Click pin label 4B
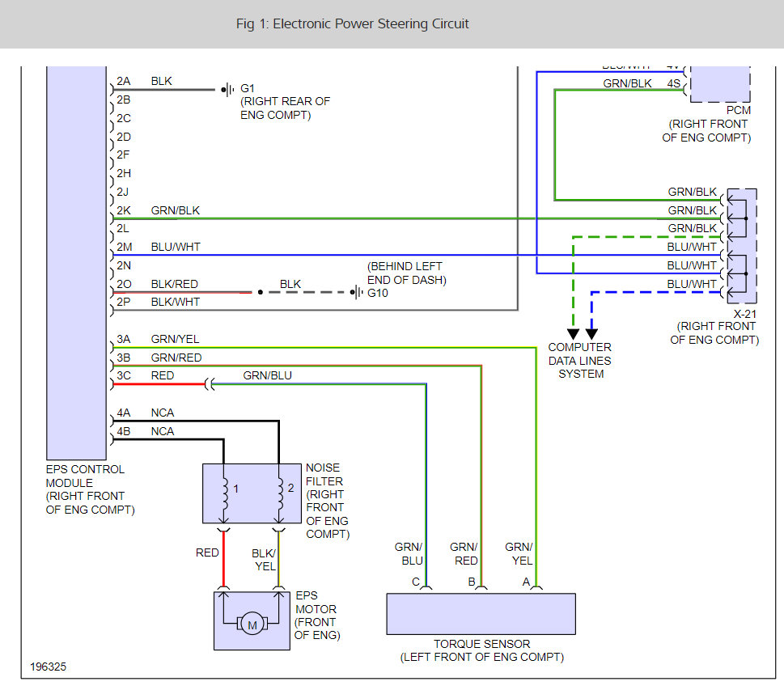This screenshot has width=784, height=690. click(x=124, y=431)
